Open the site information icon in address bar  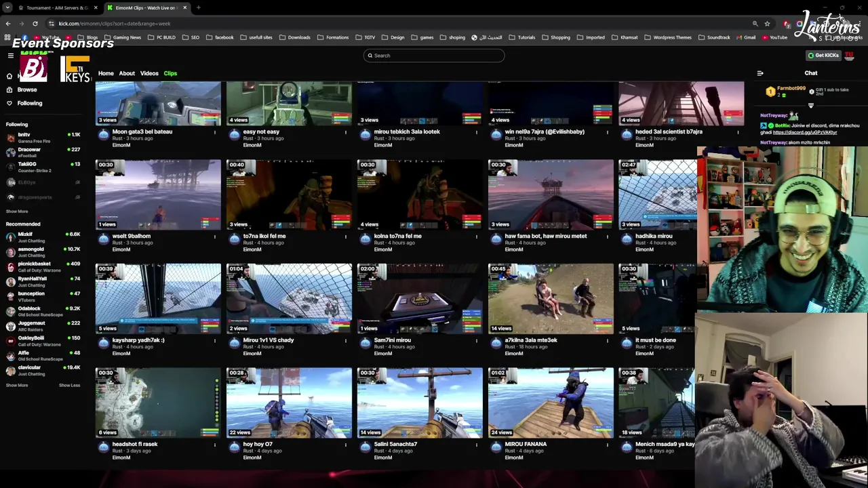(x=51, y=24)
